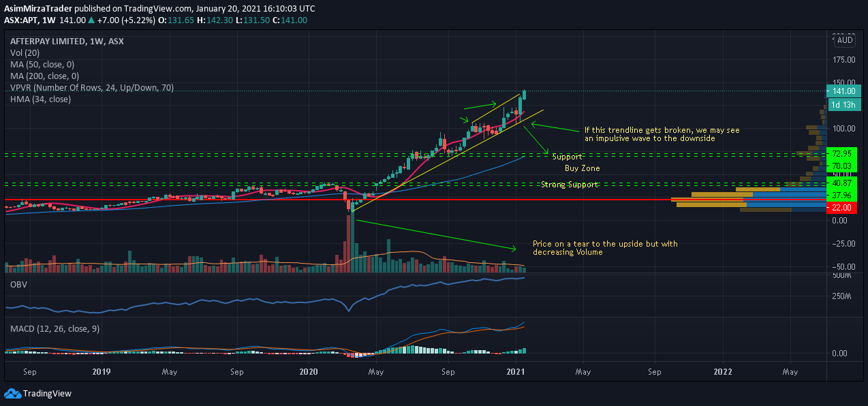Click the AsimMirzaTrader author name

[x=38, y=9]
